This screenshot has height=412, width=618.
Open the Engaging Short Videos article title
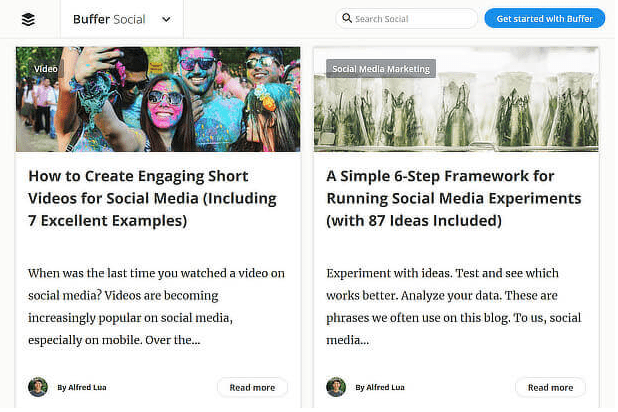pyautogui.click(x=137, y=198)
